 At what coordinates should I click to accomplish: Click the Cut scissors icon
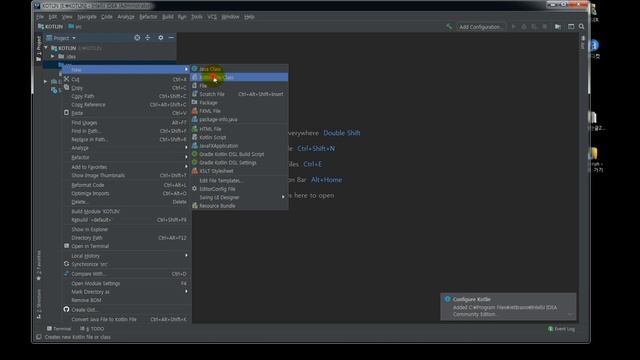pos(67,79)
